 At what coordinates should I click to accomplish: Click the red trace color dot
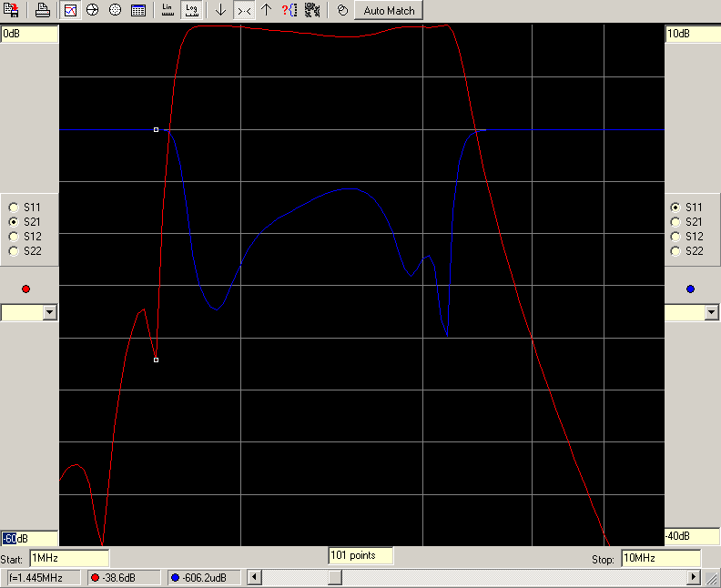click(x=25, y=289)
